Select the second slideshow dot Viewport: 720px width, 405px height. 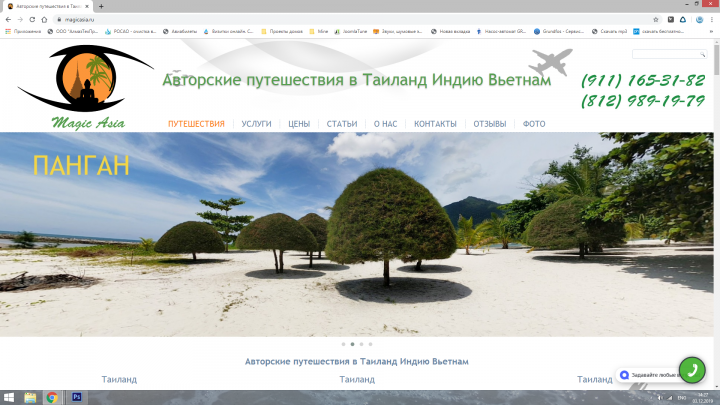pos(352,344)
